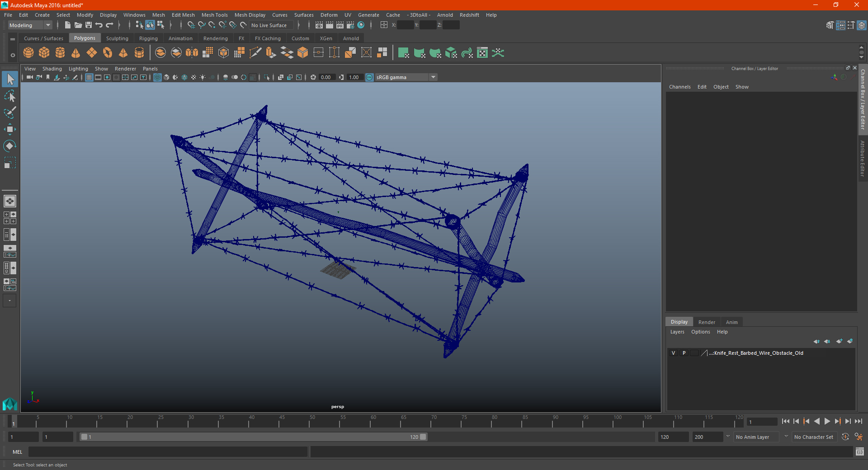Click the play forwards button
This screenshot has height=470, width=868.
tap(827, 421)
